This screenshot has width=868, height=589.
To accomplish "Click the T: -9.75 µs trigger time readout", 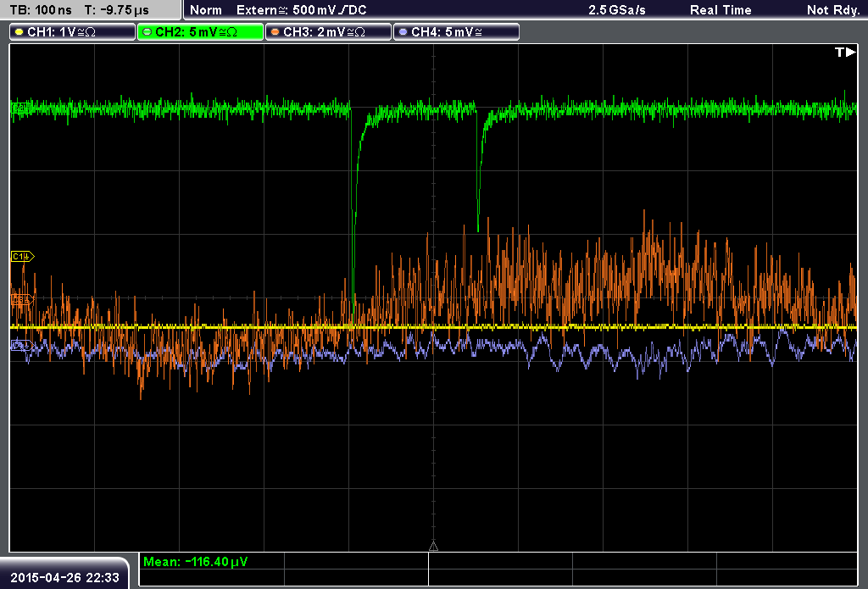I will click(x=117, y=10).
